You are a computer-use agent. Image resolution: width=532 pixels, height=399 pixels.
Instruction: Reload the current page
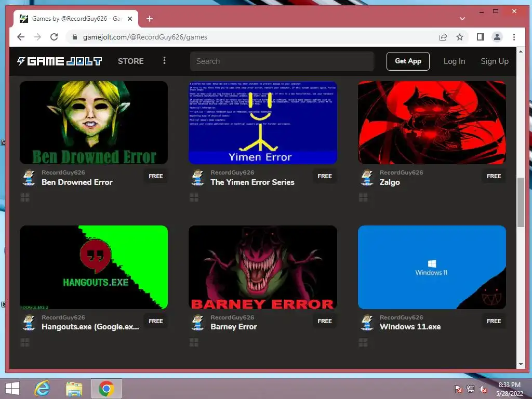click(x=54, y=37)
